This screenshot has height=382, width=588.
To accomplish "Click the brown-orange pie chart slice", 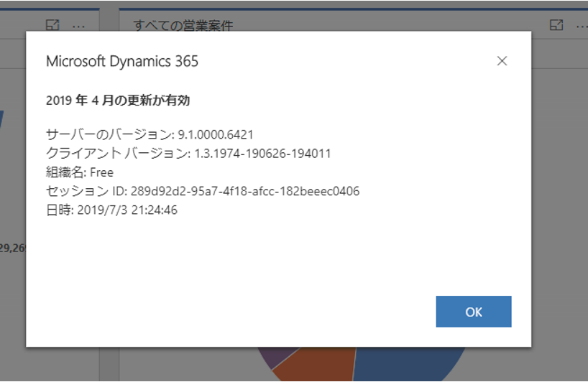I will click(x=315, y=364).
